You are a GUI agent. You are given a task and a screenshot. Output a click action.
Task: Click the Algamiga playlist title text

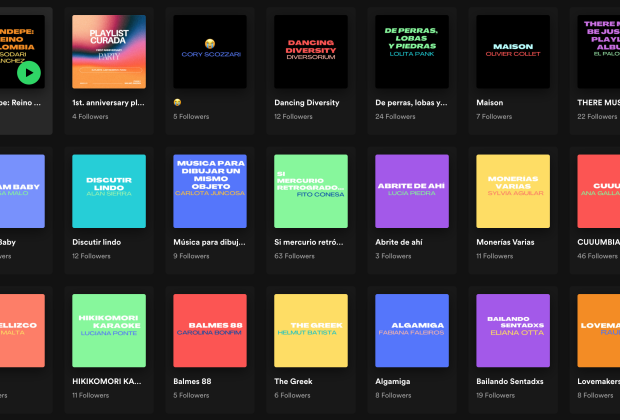[x=392, y=381]
